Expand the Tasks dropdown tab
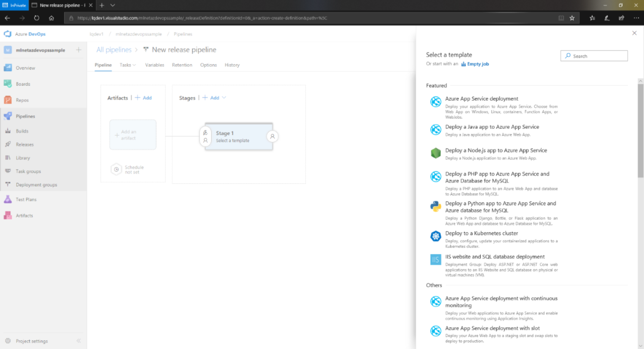 point(128,65)
